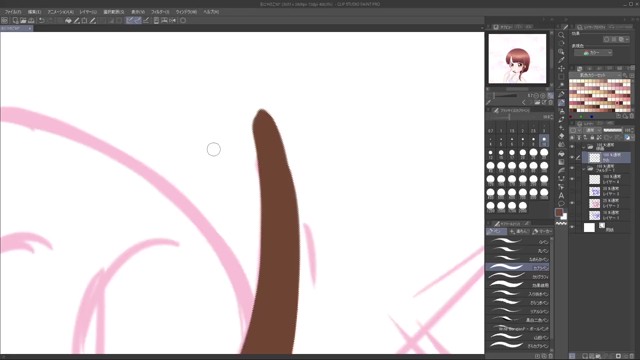Click the navigator zoom in button
This screenshot has width=640, height=360.
pyautogui.click(x=543, y=96)
